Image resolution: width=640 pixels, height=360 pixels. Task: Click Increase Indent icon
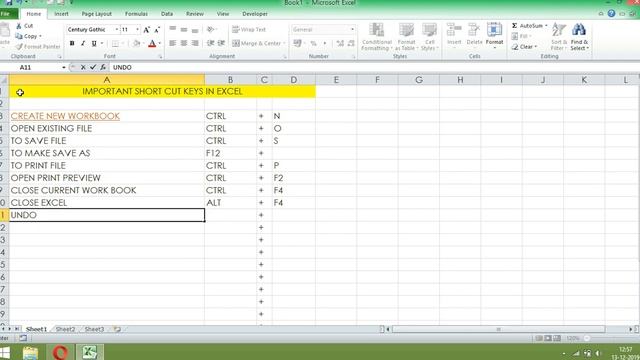[221, 43]
